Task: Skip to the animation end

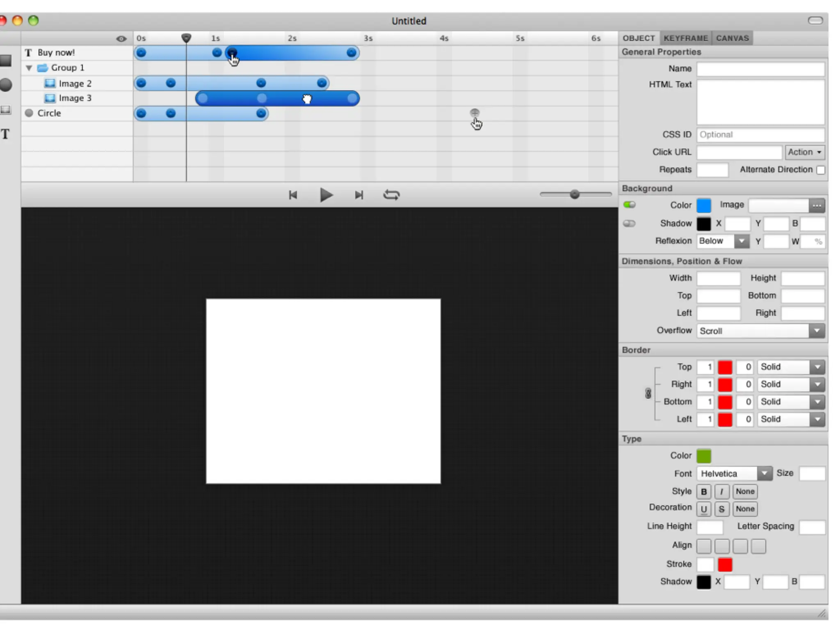Action: pos(359,195)
